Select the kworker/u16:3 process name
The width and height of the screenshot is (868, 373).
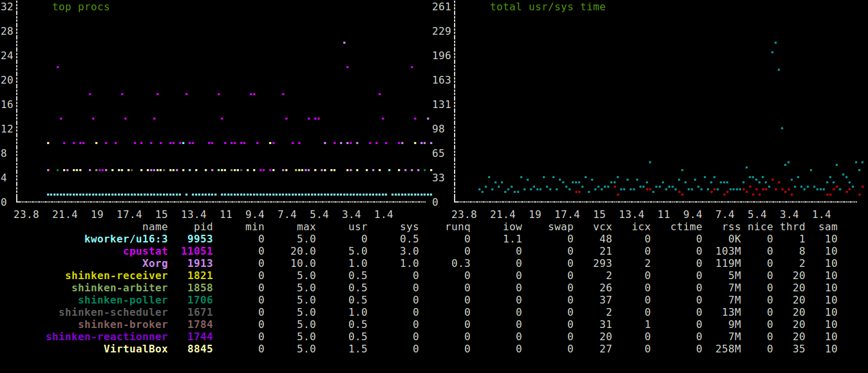point(126,239)
